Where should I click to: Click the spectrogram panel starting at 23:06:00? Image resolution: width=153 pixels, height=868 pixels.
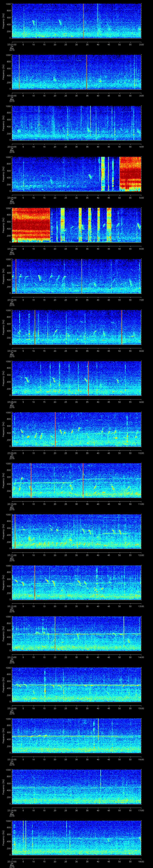pos(77,276)
